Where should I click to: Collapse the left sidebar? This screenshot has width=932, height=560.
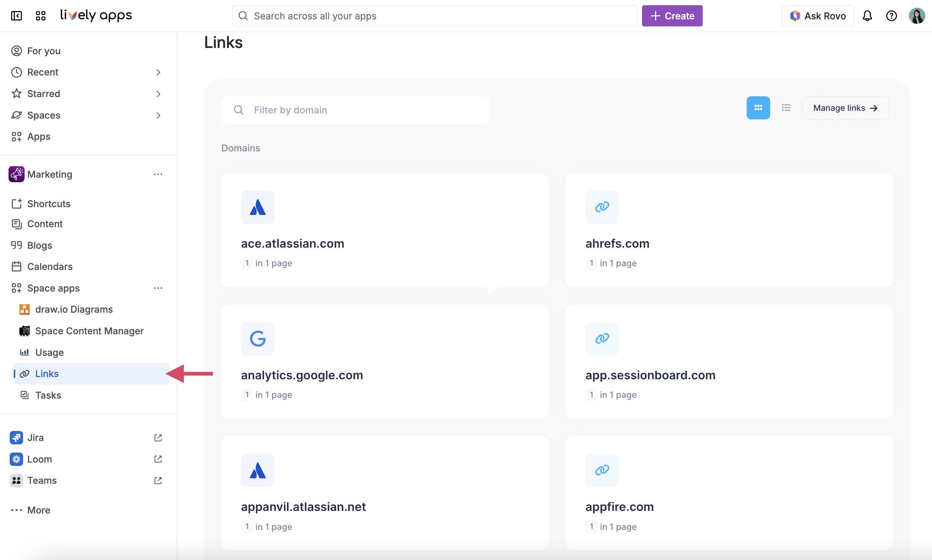[x=16, y=16]
